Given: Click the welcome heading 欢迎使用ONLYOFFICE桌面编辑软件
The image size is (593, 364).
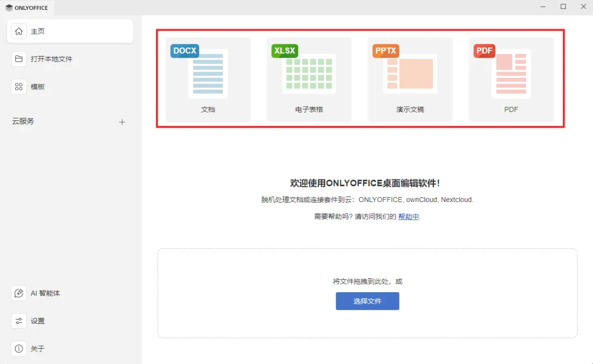Looking at the screenshot, I should point(365,183).
